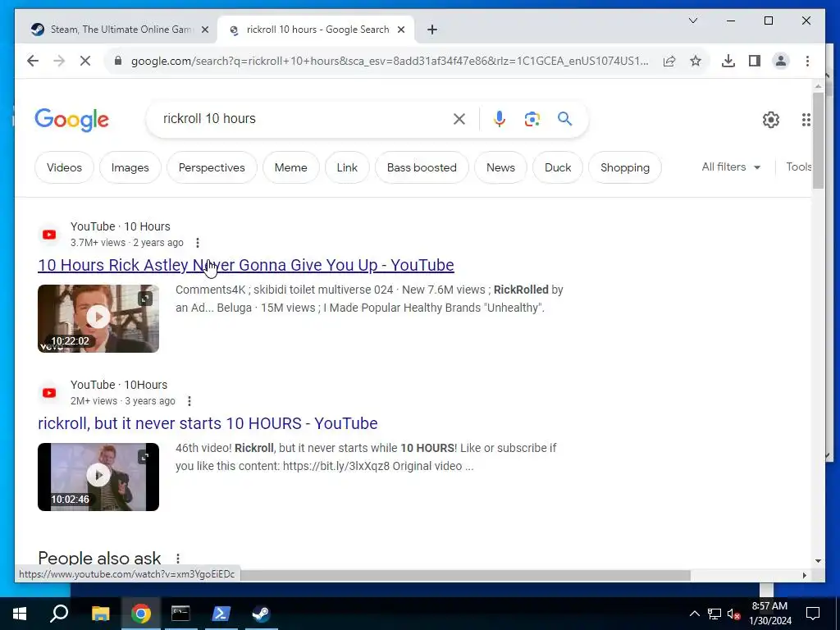Select the Bass boosted filter chip
840x630 pixels.
(422, 167)
